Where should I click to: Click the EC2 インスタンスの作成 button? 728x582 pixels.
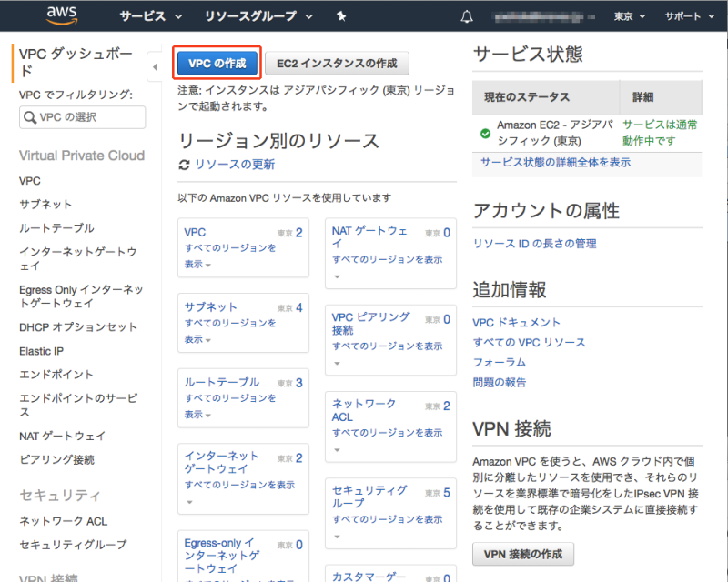[337, 63]
